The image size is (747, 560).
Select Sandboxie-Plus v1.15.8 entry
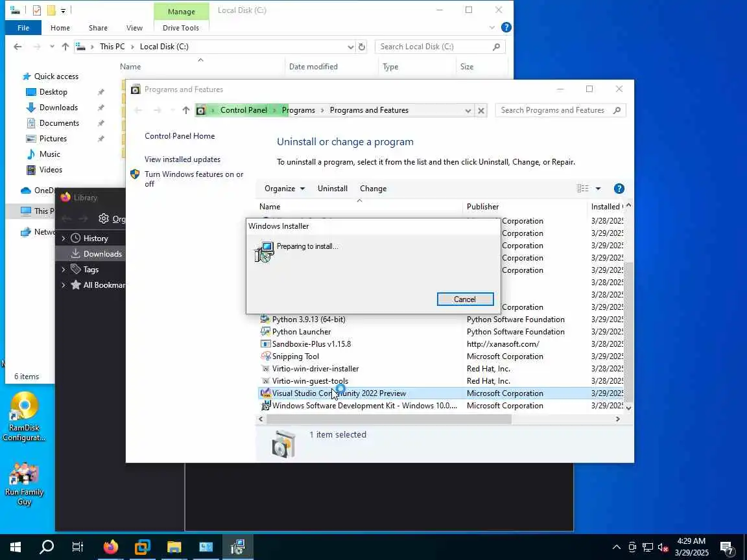311,344
